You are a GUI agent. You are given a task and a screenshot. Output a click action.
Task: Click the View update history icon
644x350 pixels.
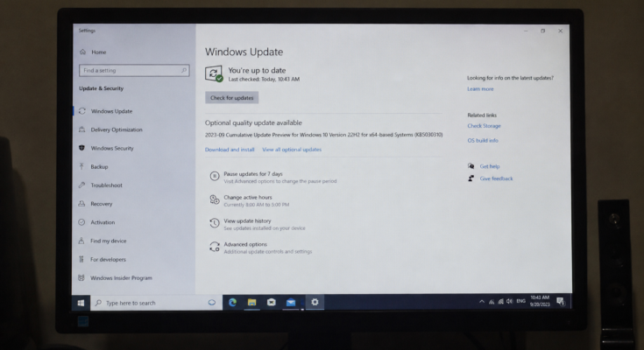(215, 223)
